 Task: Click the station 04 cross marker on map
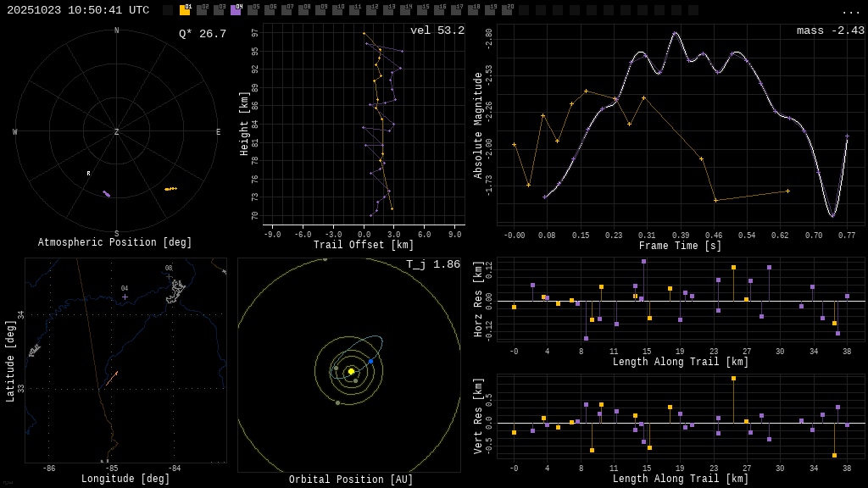(125, 297)
